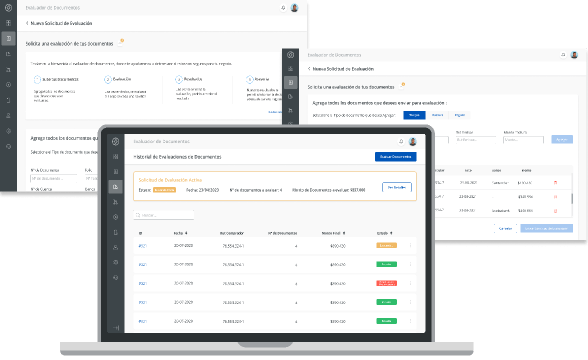The width and height of the screenshot is (588, 360).
Task: Open the bell icon in the right window
Action: (x=563, y=55)
